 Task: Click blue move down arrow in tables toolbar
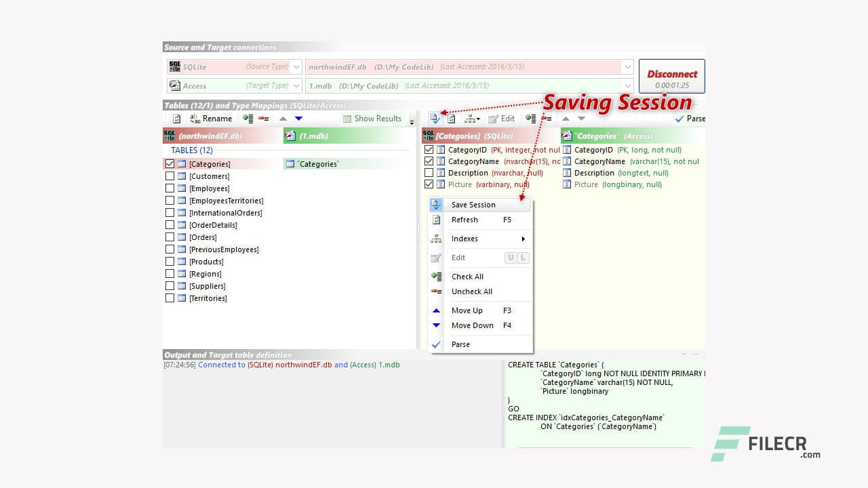298,119
